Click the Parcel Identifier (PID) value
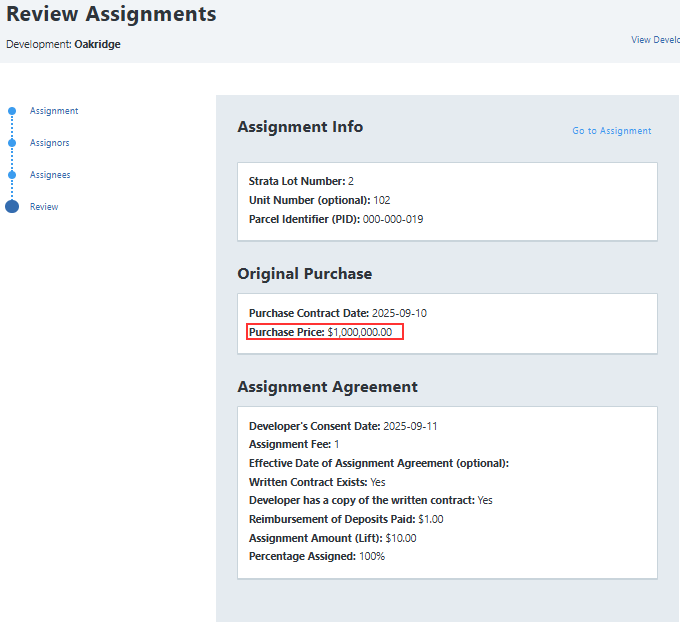 [392, 219]
